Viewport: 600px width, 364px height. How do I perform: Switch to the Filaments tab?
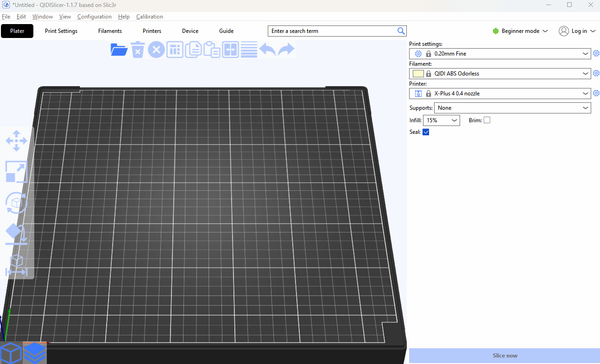[x=110, y=31]
